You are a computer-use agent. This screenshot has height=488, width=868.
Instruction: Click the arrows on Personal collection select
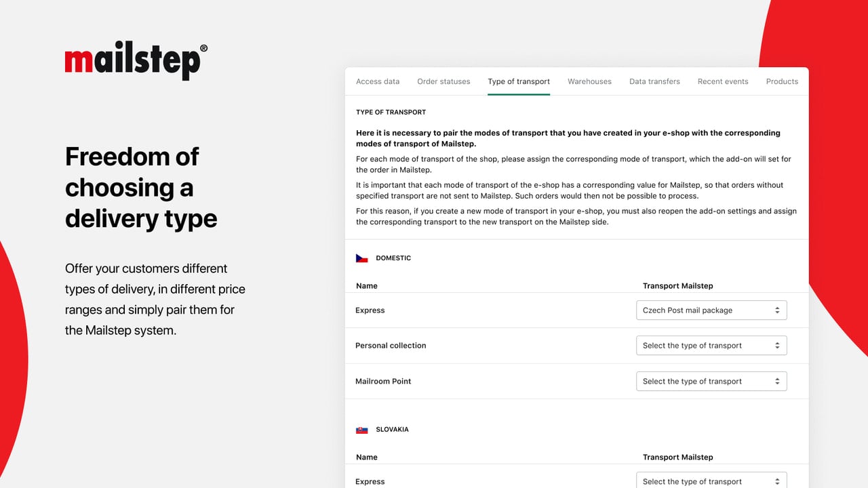(777, 346)
